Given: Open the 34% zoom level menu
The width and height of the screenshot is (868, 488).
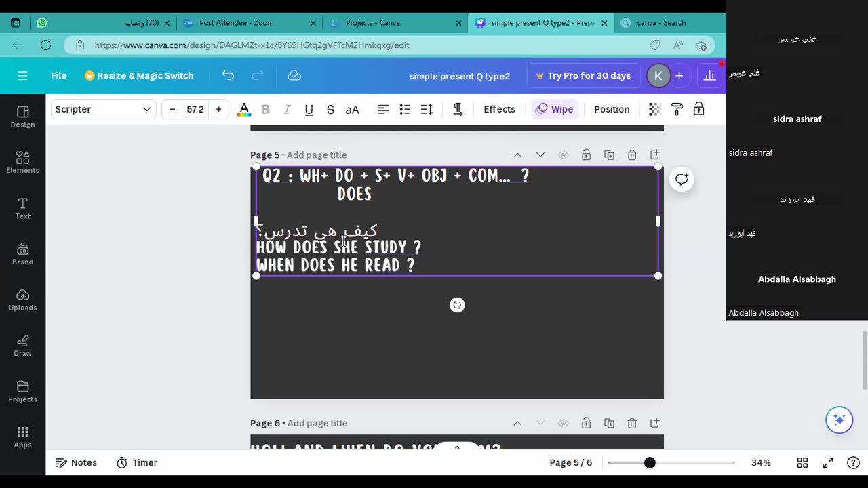Looking at the screenshot, I should pyautogui.click(x=761, y=462).
